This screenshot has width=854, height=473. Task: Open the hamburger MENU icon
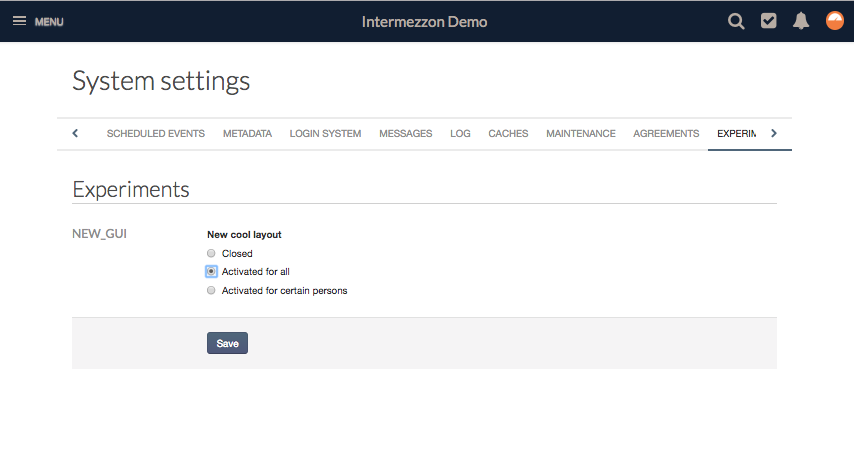click(20, 21)
